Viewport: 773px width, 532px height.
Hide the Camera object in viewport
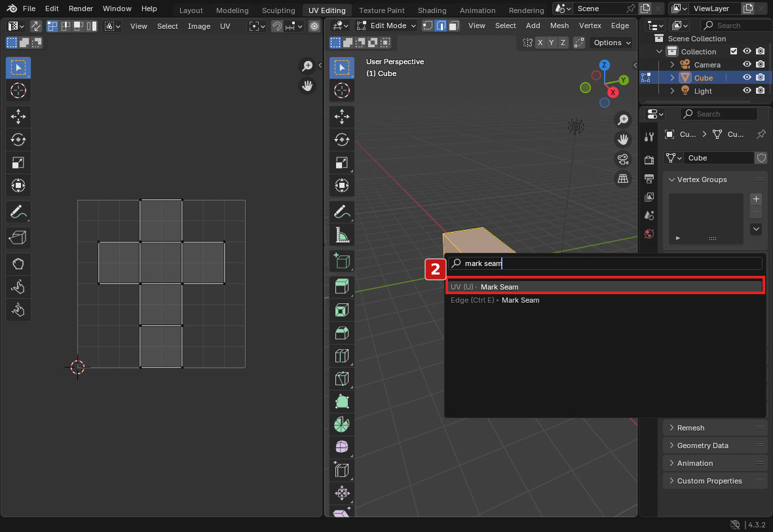[747, 65]
